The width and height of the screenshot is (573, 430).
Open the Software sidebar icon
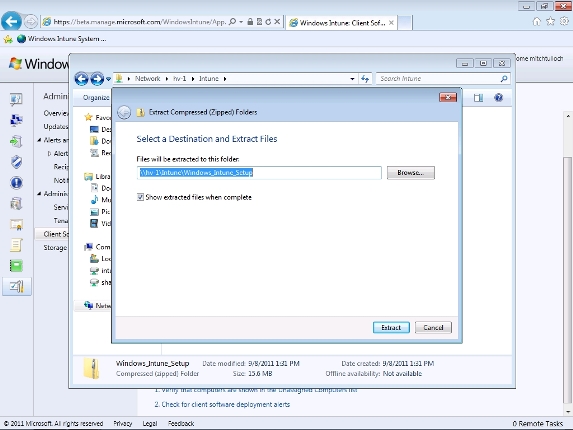[x=16, y=203]
